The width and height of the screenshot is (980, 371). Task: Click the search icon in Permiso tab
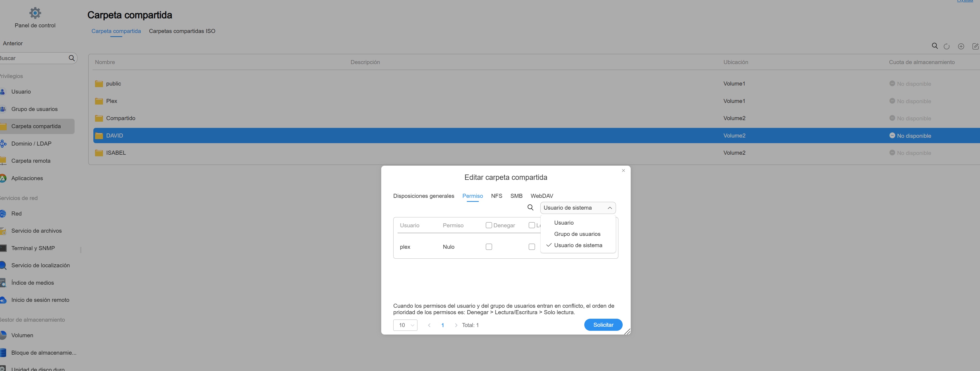pos(530,207)
